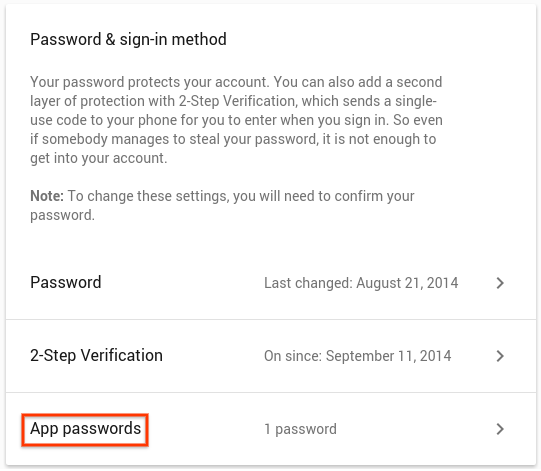
Task: Click the Password & sign-in method heading
Action: click(x=128, y=39)
